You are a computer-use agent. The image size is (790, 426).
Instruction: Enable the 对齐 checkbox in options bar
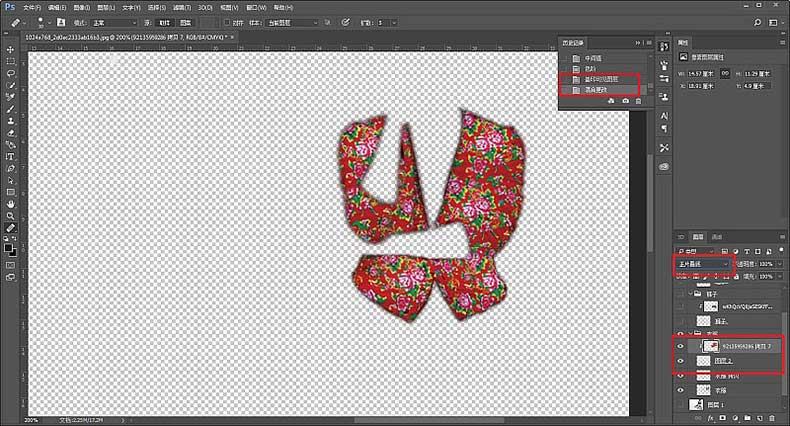coord(227,22)
